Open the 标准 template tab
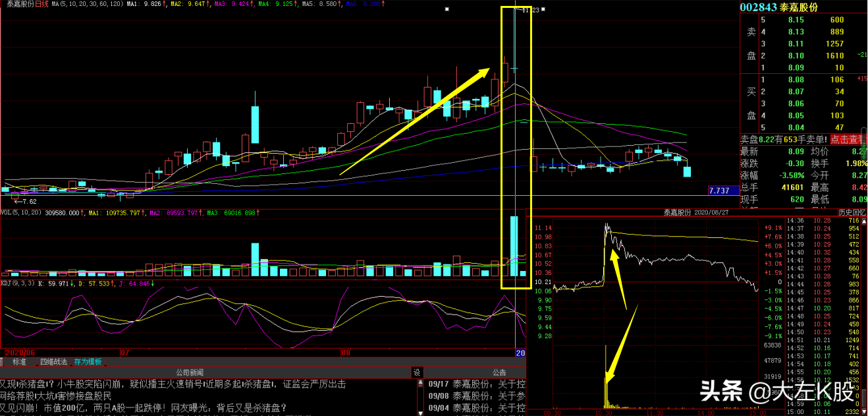 point(19,361)
